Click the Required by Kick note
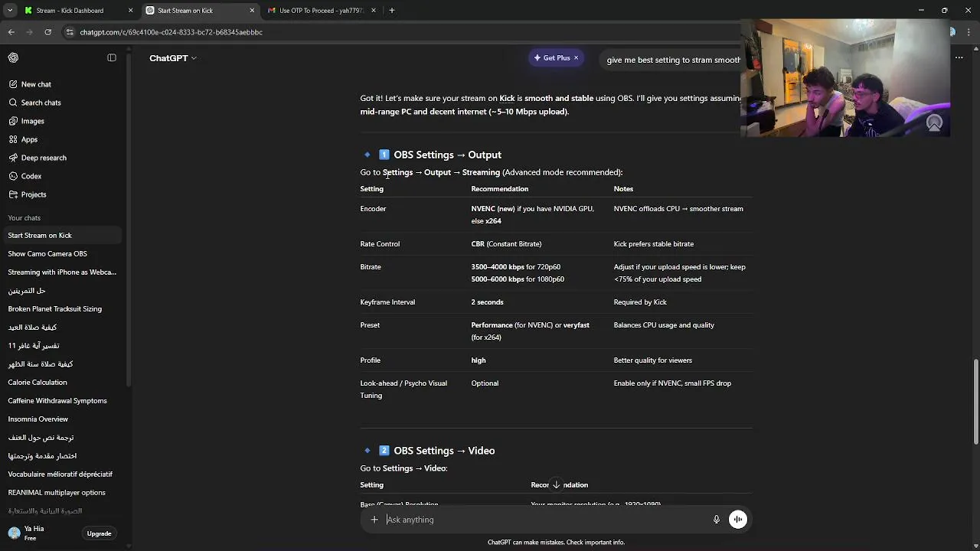 pos(640,302)
